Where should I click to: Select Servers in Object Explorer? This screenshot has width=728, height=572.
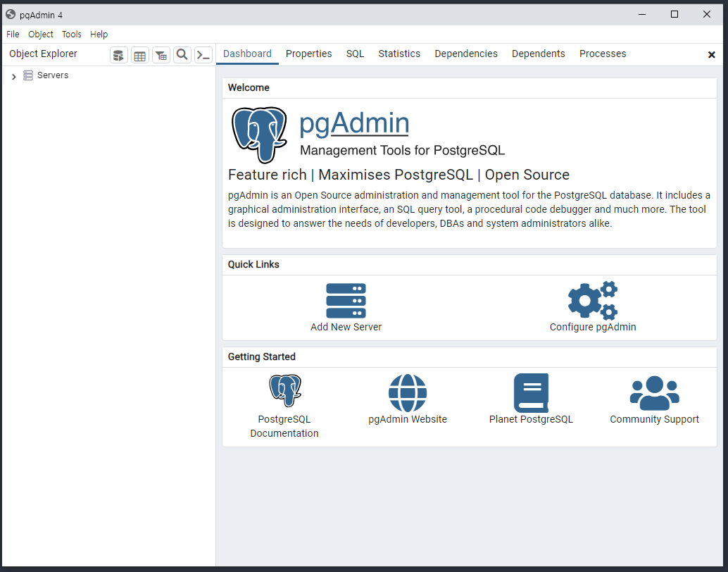pos(53,75)
